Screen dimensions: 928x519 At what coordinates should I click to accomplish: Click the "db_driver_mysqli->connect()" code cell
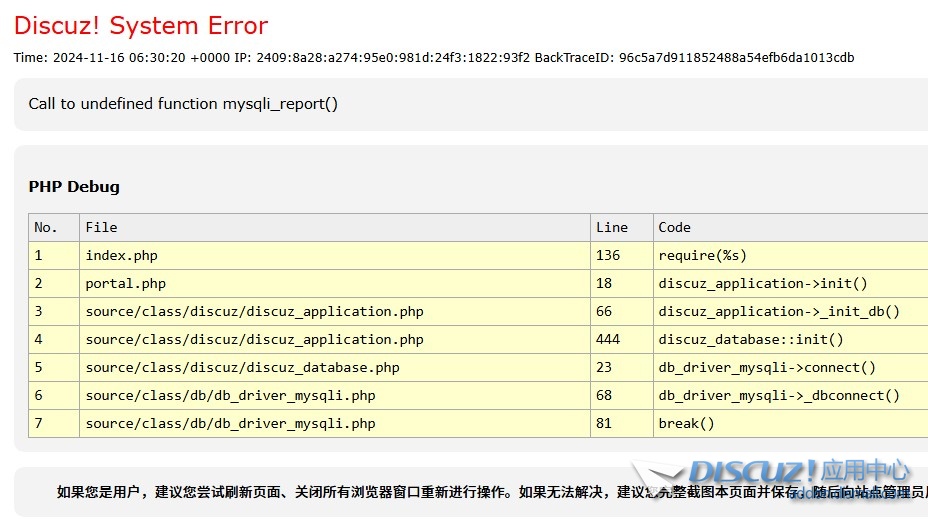click(x=766, y=367)
